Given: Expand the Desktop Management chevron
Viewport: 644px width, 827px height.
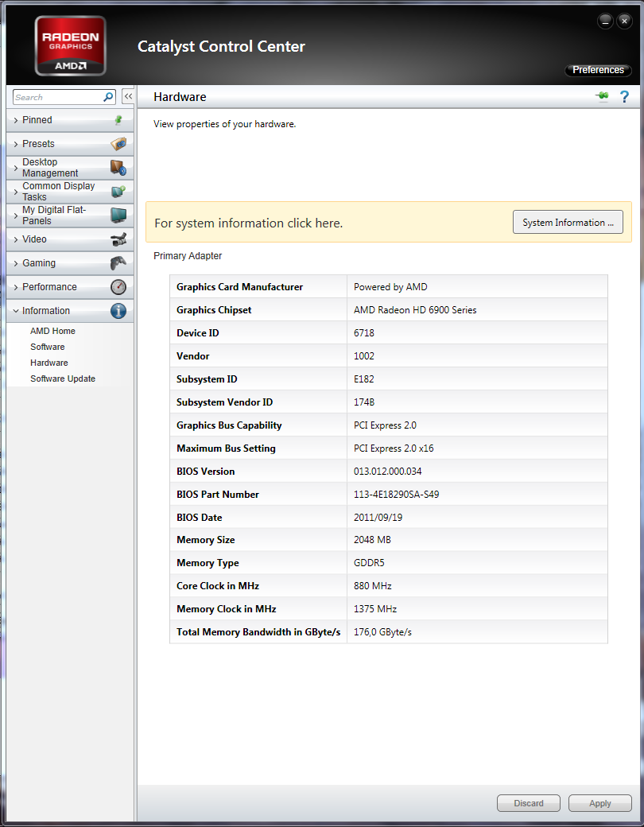Looking at the screenshot, I should pos(16,168).
